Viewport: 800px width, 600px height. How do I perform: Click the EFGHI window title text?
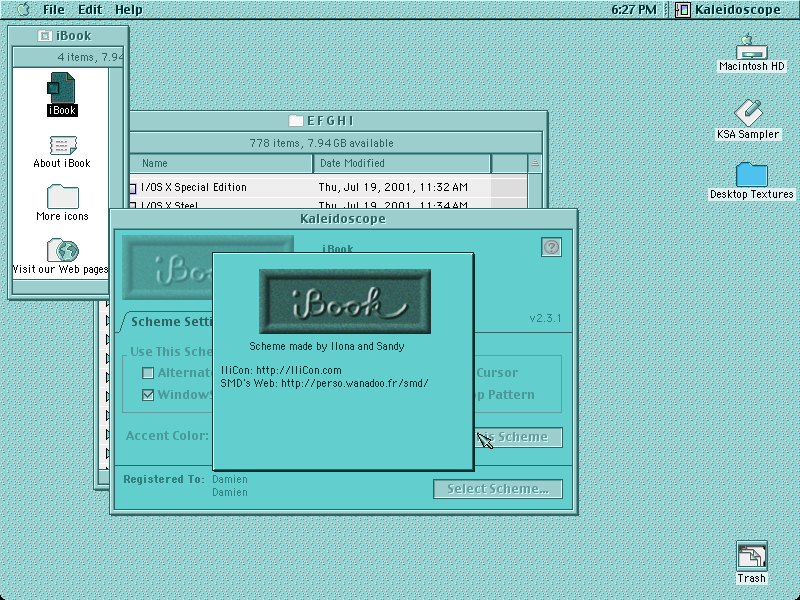pyautogui.click(x=331, y=120)
